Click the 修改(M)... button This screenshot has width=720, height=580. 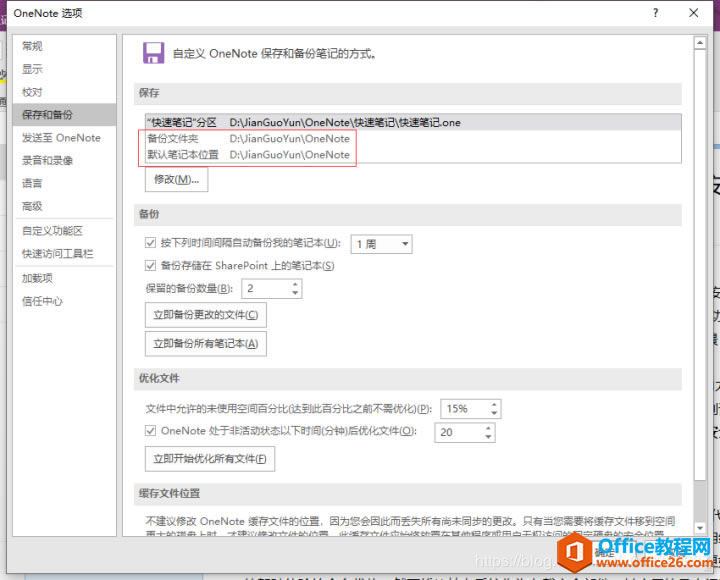[x=176, y=180]
